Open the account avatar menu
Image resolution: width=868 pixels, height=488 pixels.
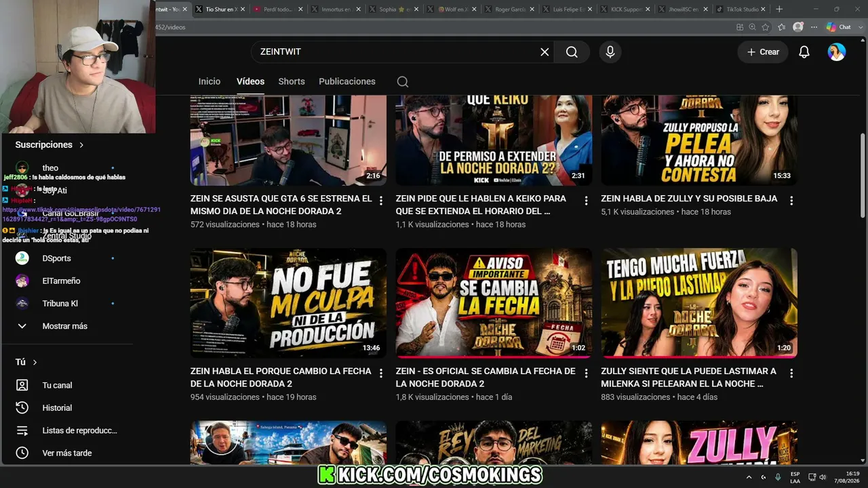click(x=837, y=52)
